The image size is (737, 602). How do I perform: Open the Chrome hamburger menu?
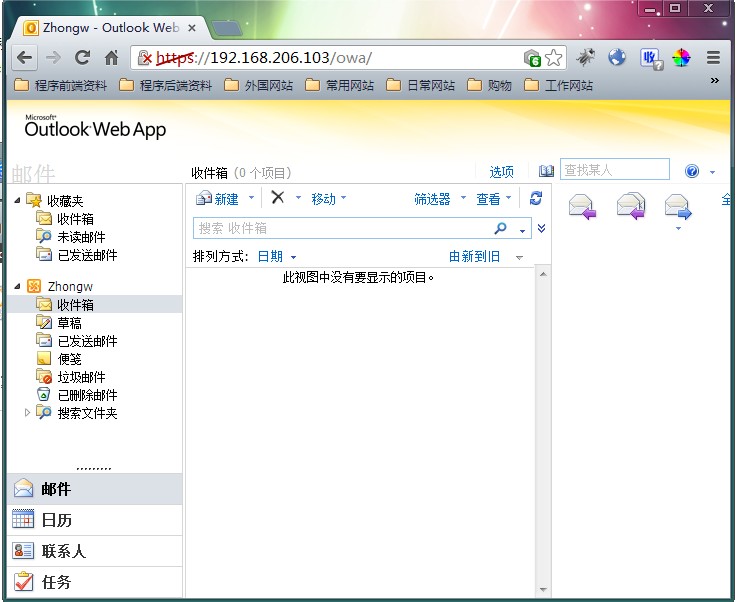[x=713, y=57]
